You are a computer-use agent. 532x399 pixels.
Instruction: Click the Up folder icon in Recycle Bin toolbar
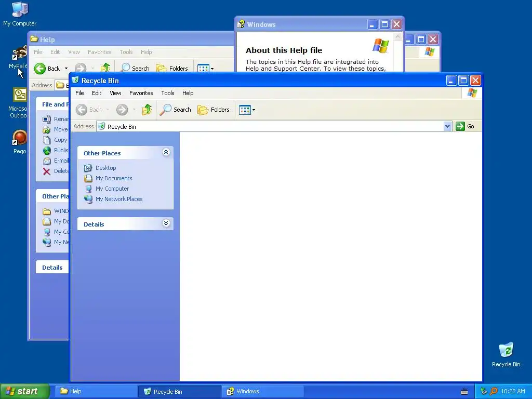point(147,110)
